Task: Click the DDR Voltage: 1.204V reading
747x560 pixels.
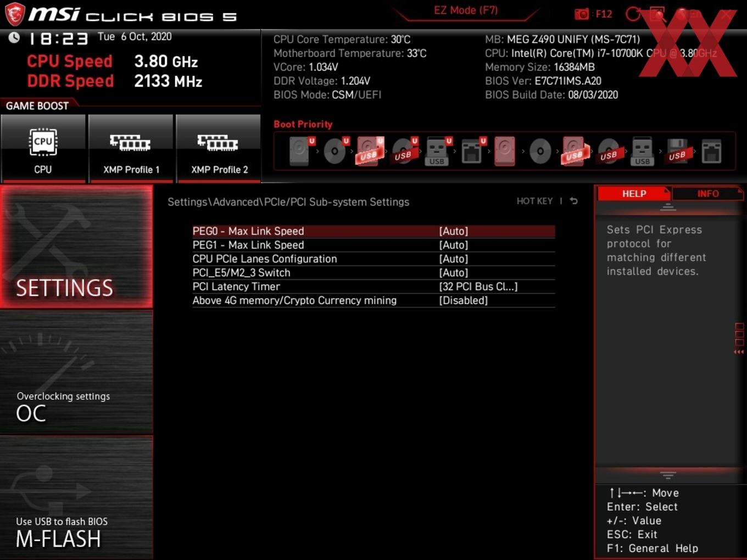Action: point(322,81)
